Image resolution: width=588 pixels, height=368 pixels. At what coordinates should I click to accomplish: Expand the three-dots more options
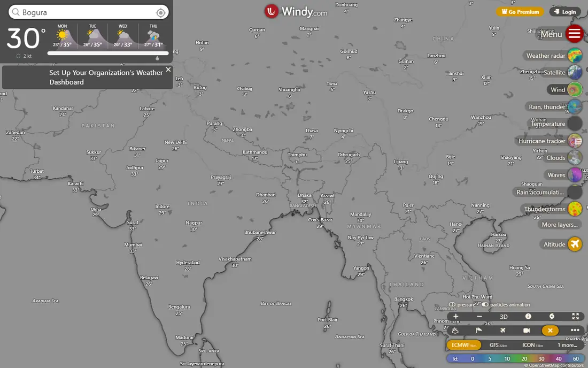(x=575, y=331)
